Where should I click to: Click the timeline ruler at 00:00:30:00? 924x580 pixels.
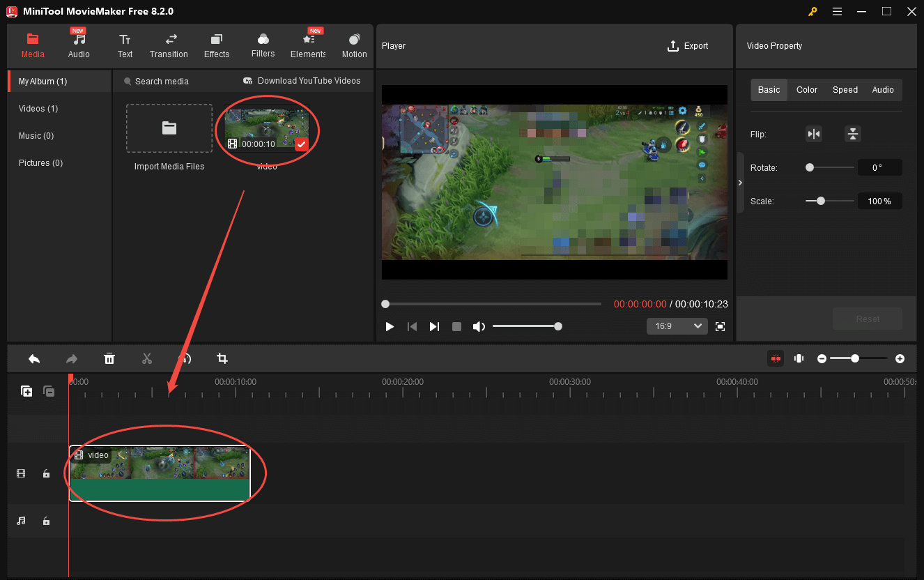tap(570, 382)
